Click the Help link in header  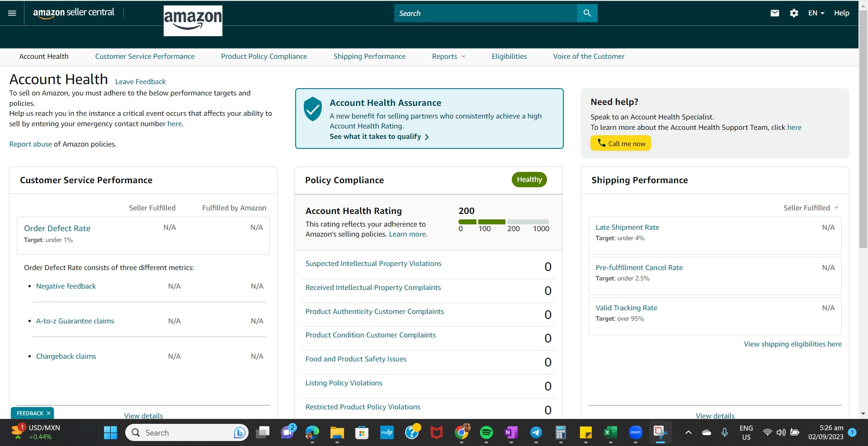point(842,13)
